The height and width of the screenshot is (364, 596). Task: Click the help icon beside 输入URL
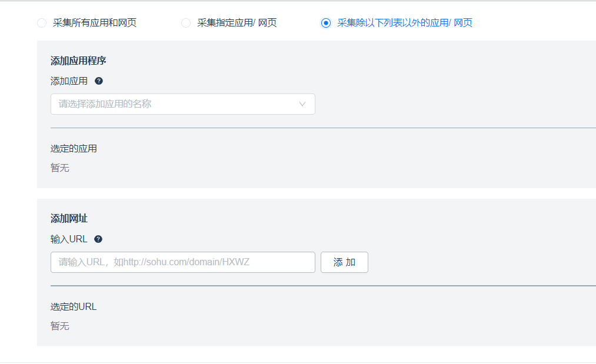tap(98, 239)
